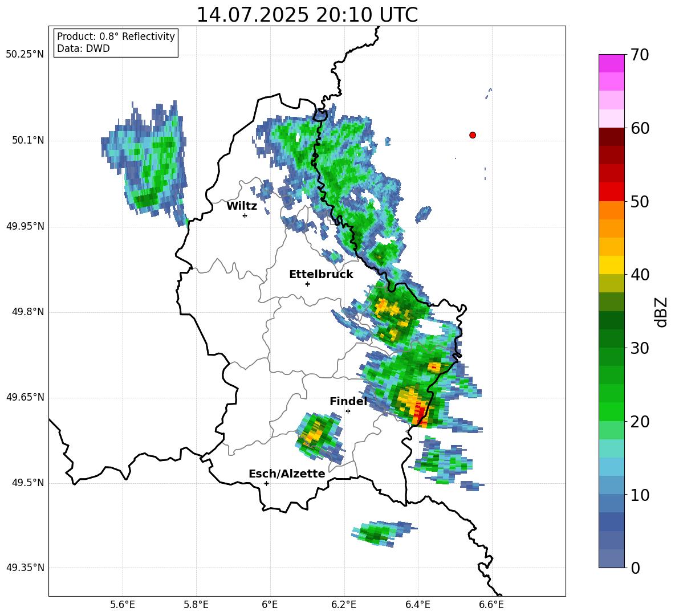This screenshot has height=616, width=675.
Task: Click the 49.5°N latitude label
Action: click(28, 483)
